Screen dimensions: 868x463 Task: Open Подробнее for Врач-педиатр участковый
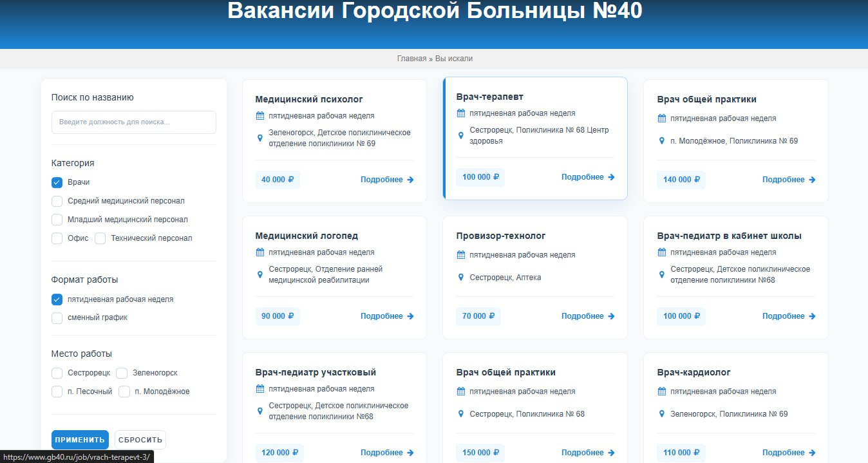click(387, 453)
